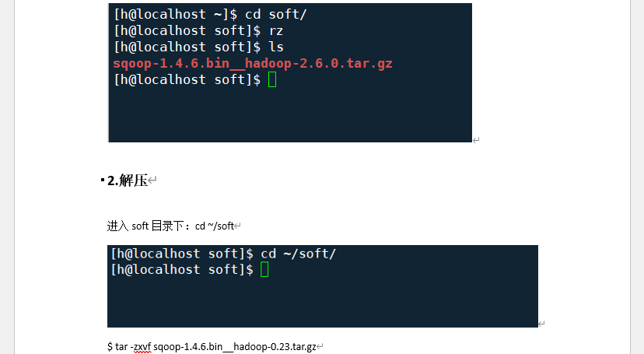This screenshot has width=644, height=354.
Task: Click the green cursor after the "ls" output prompt
Action: (272, 79)
